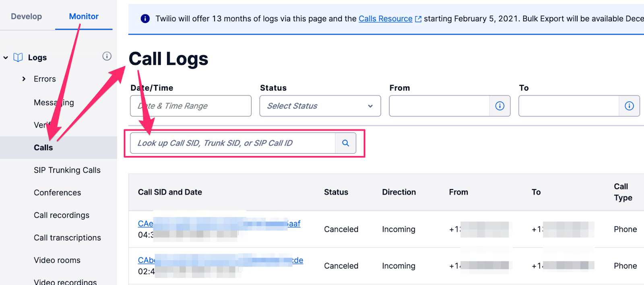
Task: Open the first call SID link
Action: click(x=145, y=223)
